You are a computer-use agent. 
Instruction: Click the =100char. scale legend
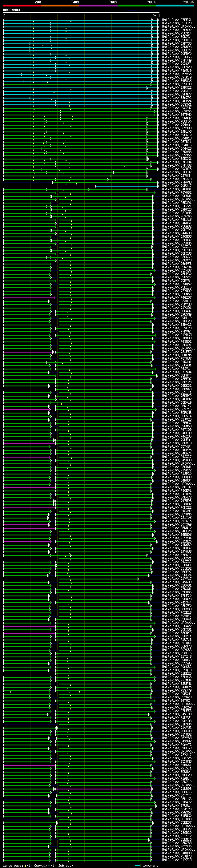[x=147, y=866]
